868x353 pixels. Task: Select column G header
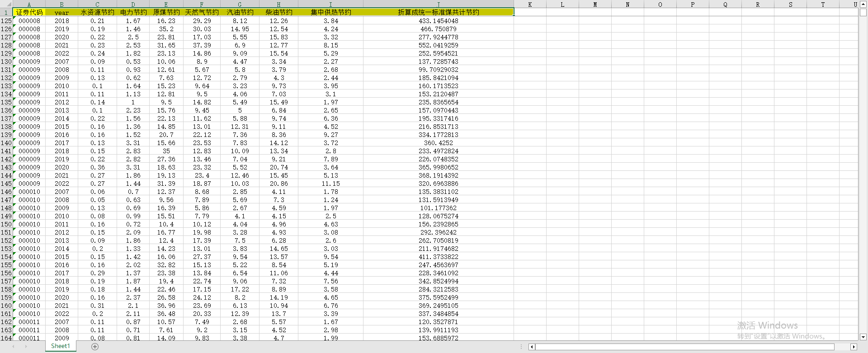point(240,4)
